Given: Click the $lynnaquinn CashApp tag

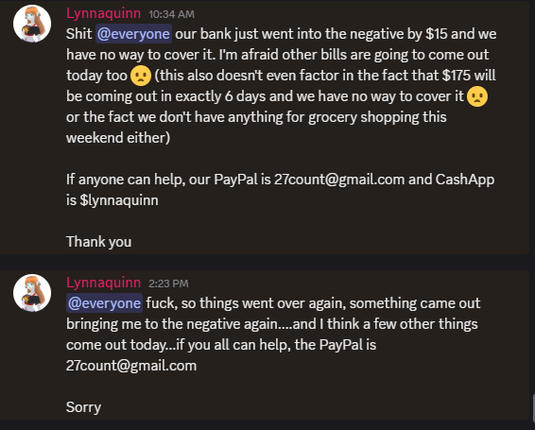Looking at the screenshot, I should 119,200.
